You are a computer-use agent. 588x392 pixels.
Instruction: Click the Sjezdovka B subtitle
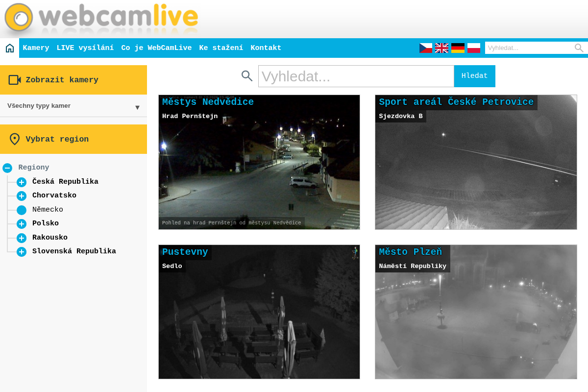click(x=400, y=117)
